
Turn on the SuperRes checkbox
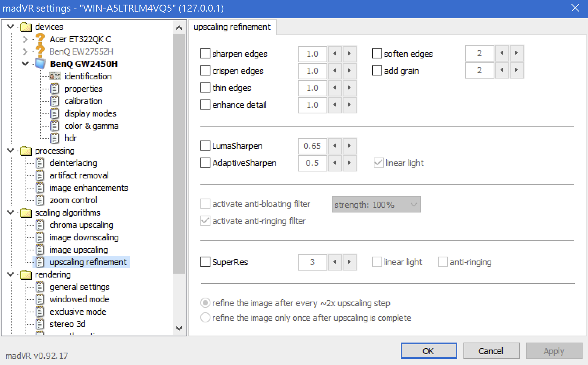point(205,262)
